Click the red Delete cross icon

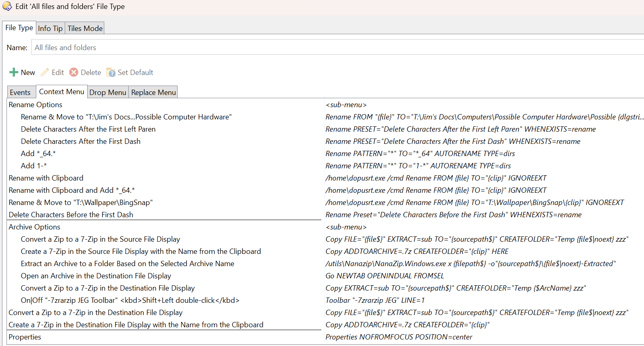[x=74, y=72]
